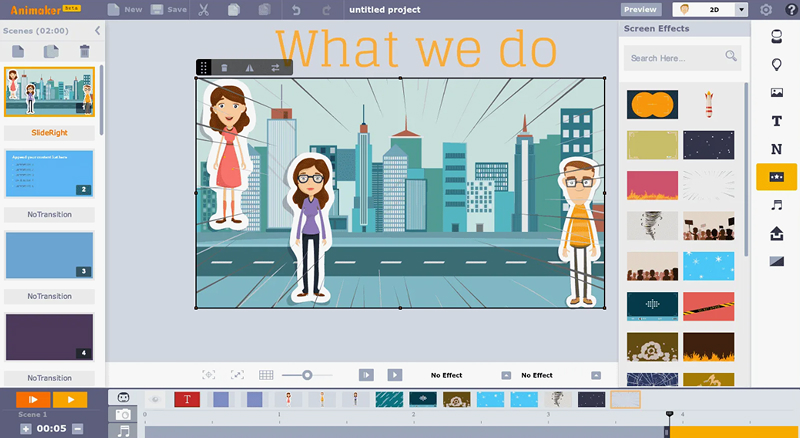Image resolution: width=800 pixels, height=438 pixels.
Task: Click the scissors Cut icon
Action: [x=204, y=10]
